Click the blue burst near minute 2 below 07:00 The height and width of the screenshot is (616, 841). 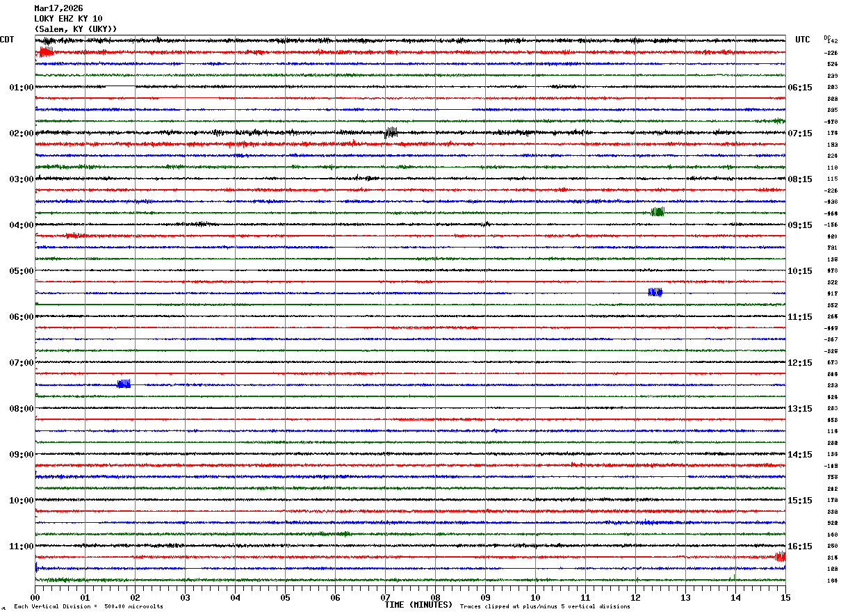(x=124, y=384)
